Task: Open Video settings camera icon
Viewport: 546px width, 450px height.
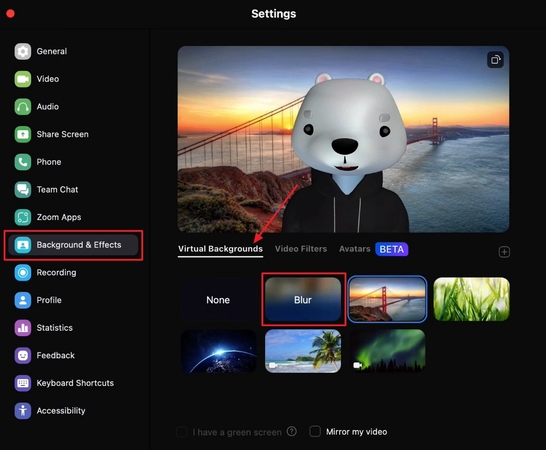Action: pos(23,79)
